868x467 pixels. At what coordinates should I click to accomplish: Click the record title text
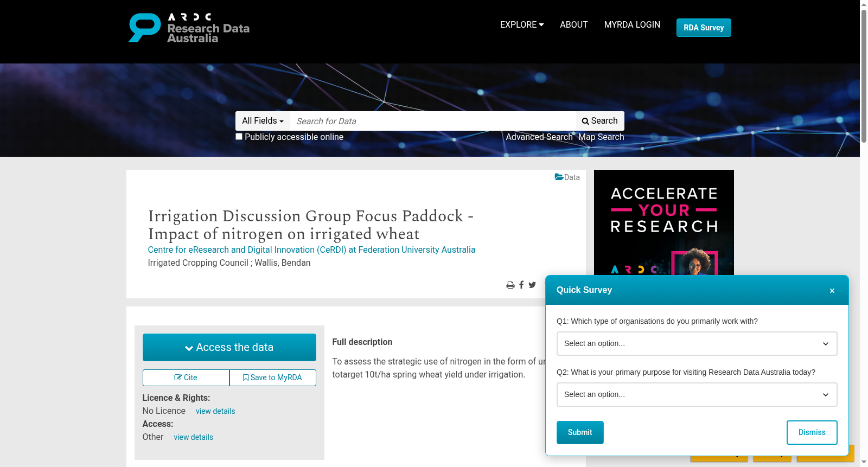311,225
